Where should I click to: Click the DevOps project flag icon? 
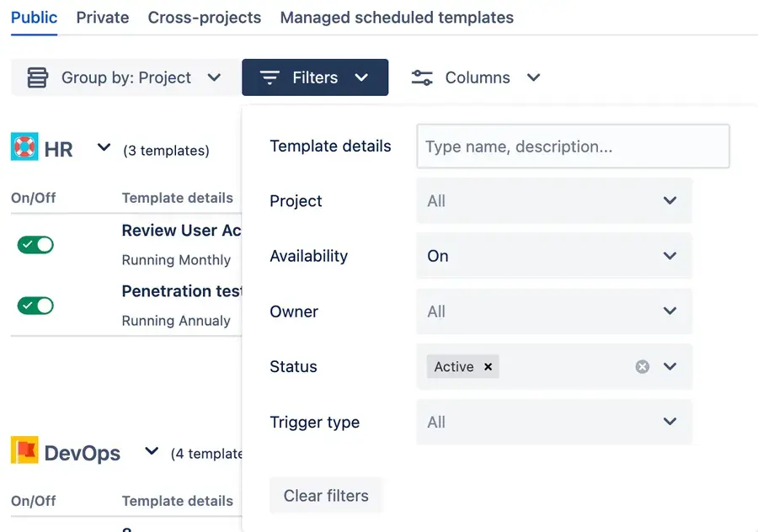pyautogui.click(x=23, y=451)
